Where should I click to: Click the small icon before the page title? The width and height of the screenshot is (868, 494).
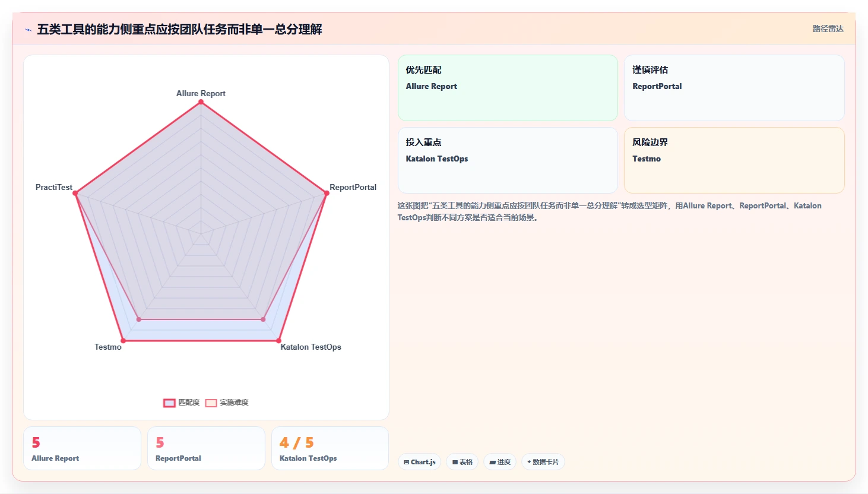(x=28, y=30)
